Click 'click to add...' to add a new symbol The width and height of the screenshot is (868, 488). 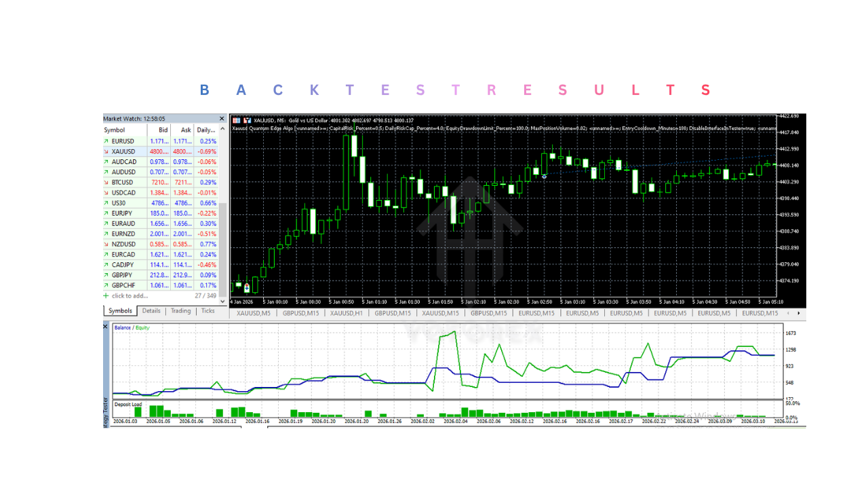click(129, 295)
